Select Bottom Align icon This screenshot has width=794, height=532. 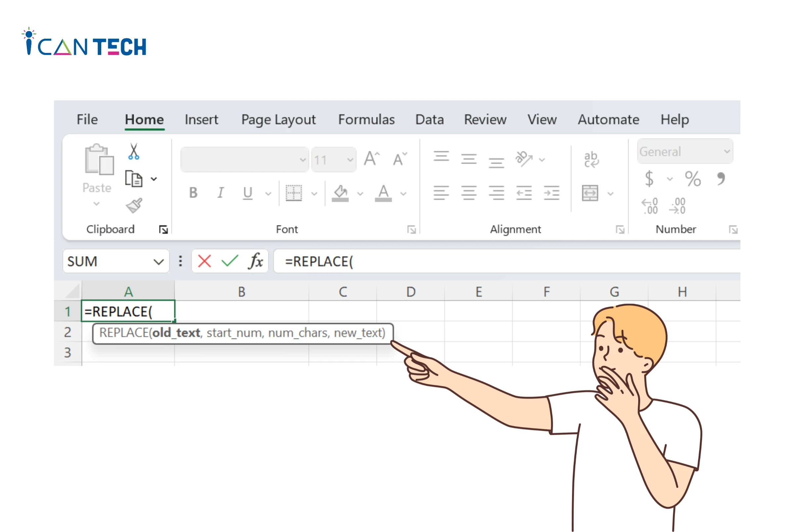(x=496, y=163)
